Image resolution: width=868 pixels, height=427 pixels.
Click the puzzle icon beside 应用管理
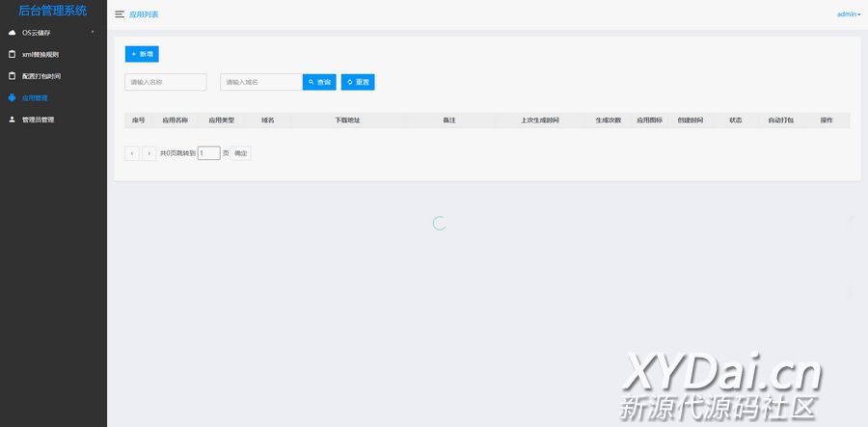(x=12, y=97)
